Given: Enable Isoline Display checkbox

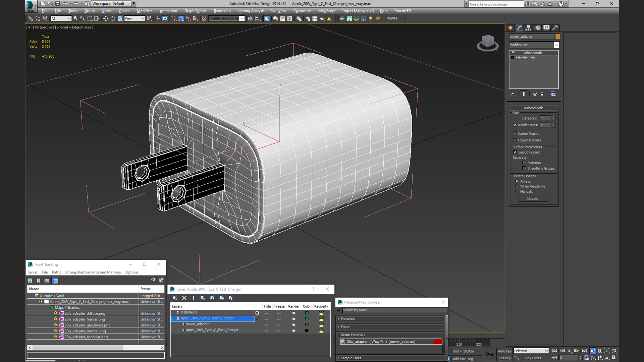Looking at the screenshot, I should tap(515, 134).
